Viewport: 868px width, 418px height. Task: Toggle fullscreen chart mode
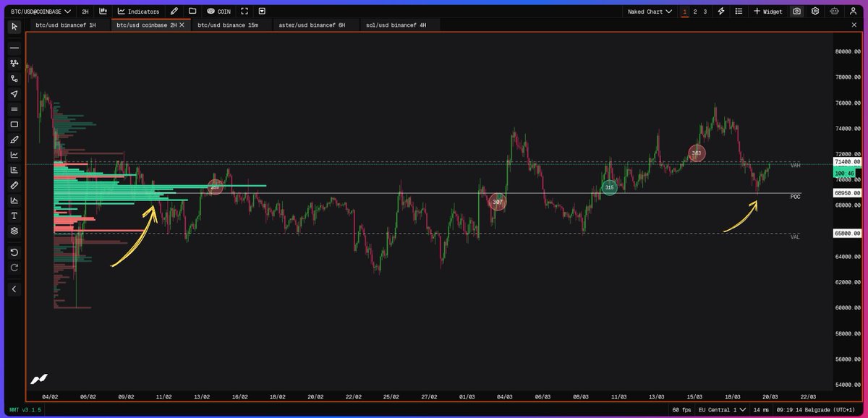(x=244, y=12)
